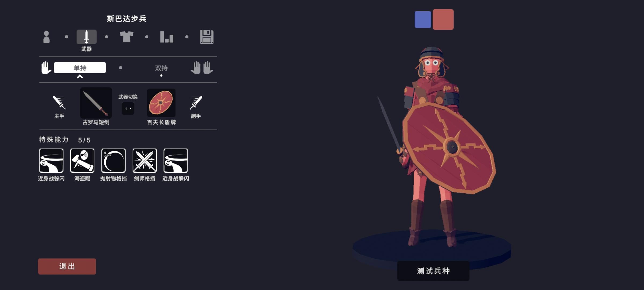Click the 副手 sword icon

(196, 103)
